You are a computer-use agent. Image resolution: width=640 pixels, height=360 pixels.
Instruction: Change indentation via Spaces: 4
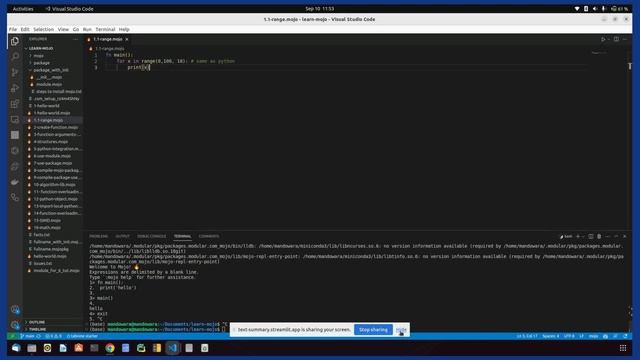(x=550, y=336)
